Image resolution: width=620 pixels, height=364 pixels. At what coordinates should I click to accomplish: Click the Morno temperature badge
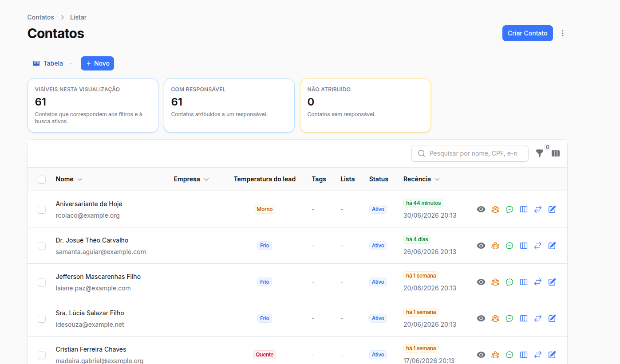pos(265,209)
